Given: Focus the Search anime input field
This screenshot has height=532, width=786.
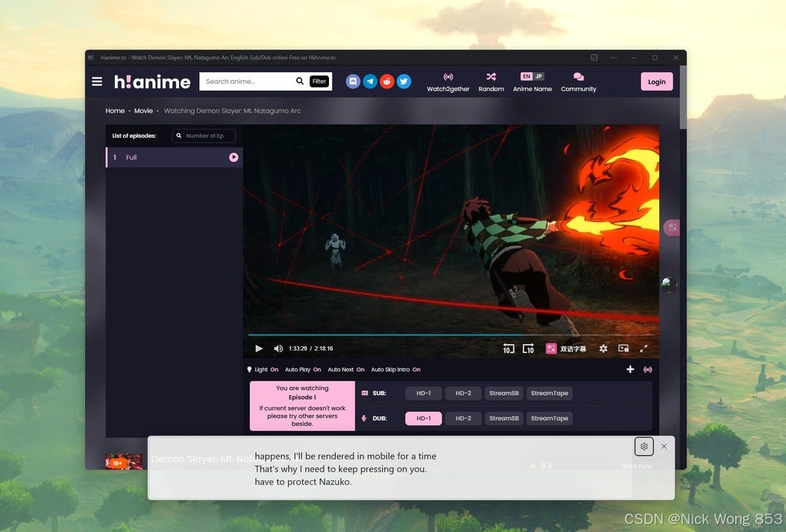Looking at the screenshot, I should pyautogui.click(x=248, y=82).
